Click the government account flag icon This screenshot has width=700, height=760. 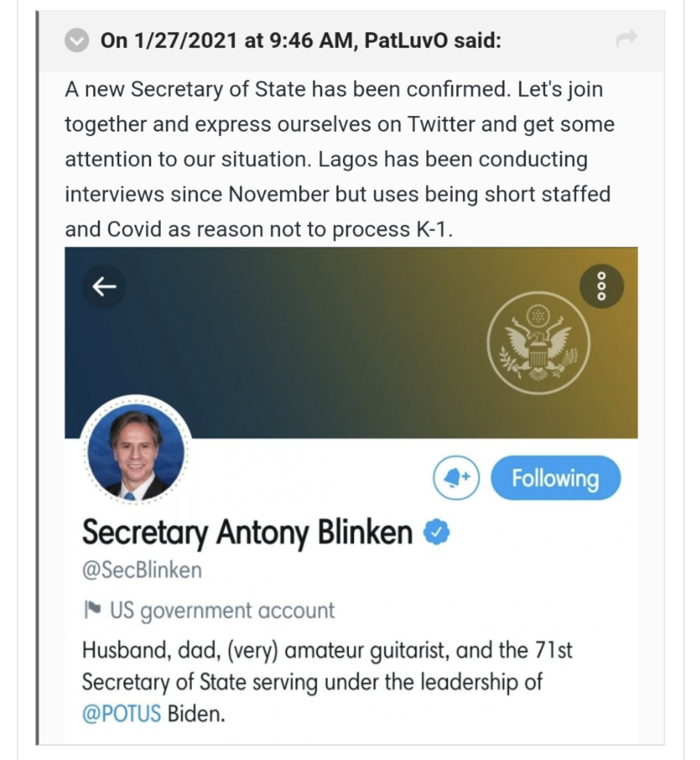[x=92, y=610]
